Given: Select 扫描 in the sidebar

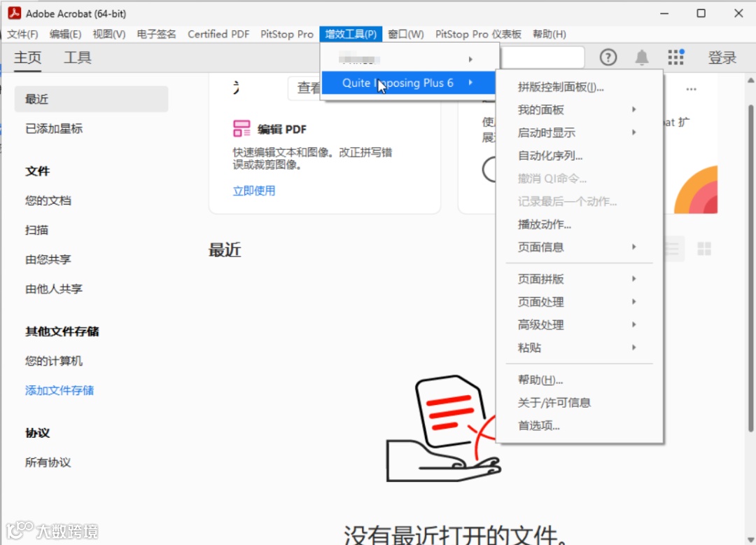Looking at the screenshot, I should click(x=36, y=230).
